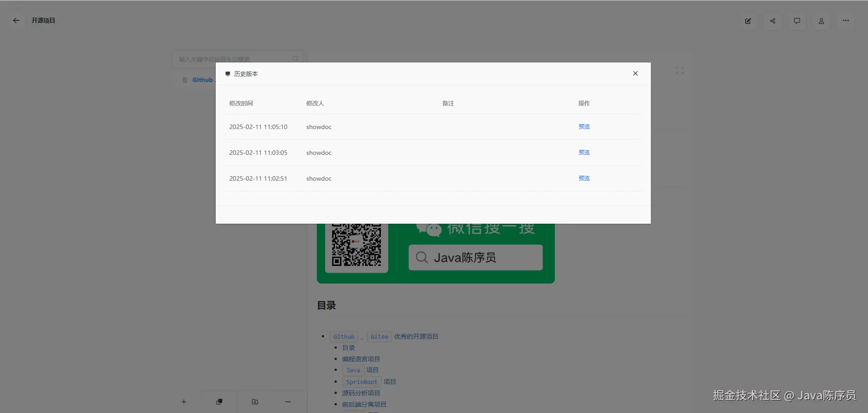Add a new page with plus icon

tap(184, 402)
